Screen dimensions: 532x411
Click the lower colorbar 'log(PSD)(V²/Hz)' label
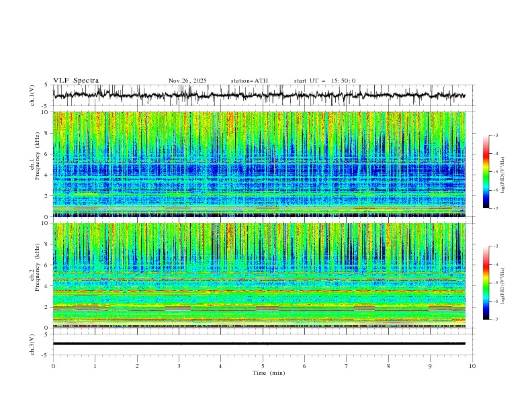503,286
